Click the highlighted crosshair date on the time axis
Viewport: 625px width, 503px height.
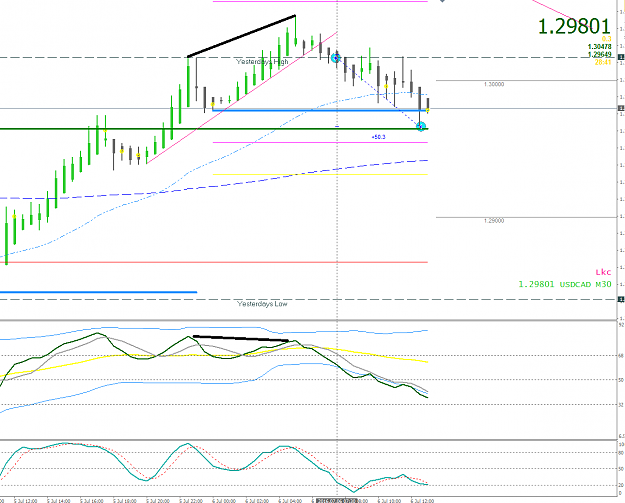[336, 501]
